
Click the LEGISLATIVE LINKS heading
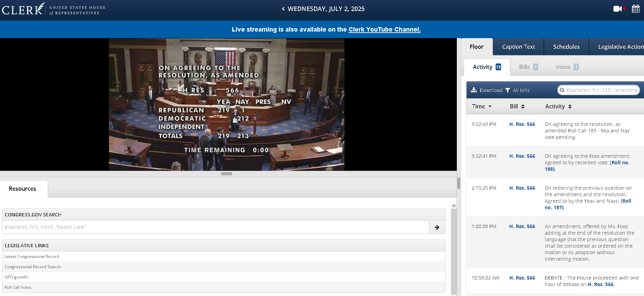coord(27,246)
